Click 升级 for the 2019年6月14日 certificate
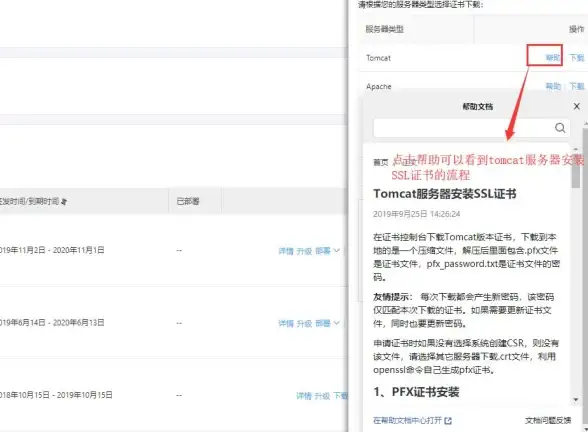This screenshot has width=588, height=432. (x=304, y=323)
